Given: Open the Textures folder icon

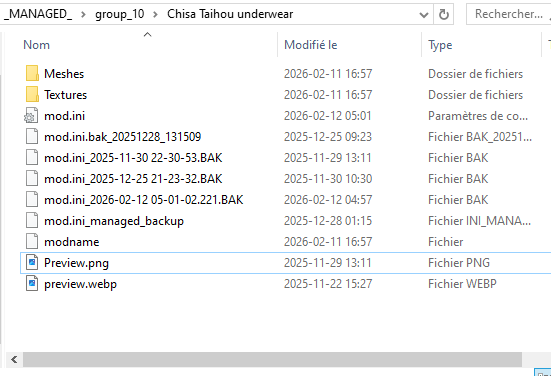Looking at the screenshot, I should click(x=32, y=95).
